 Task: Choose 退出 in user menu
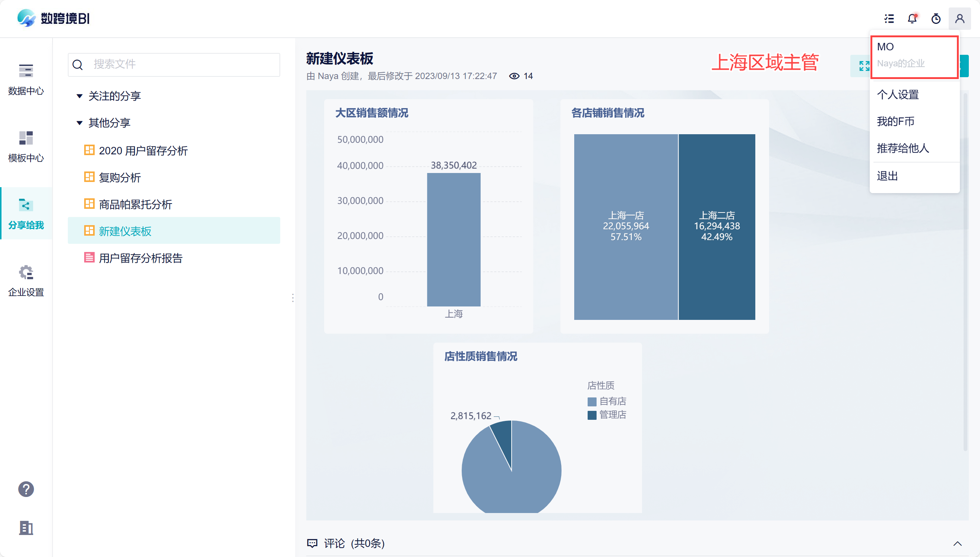coord(887,176)
